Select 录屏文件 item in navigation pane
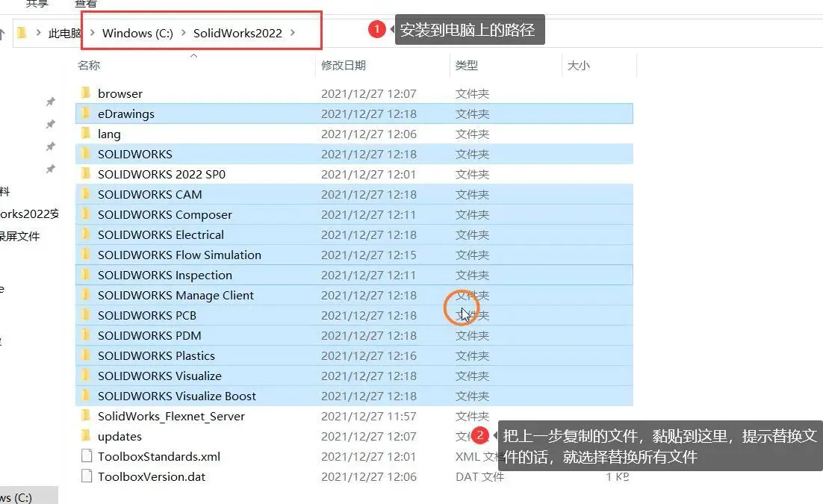 point(20,236)
